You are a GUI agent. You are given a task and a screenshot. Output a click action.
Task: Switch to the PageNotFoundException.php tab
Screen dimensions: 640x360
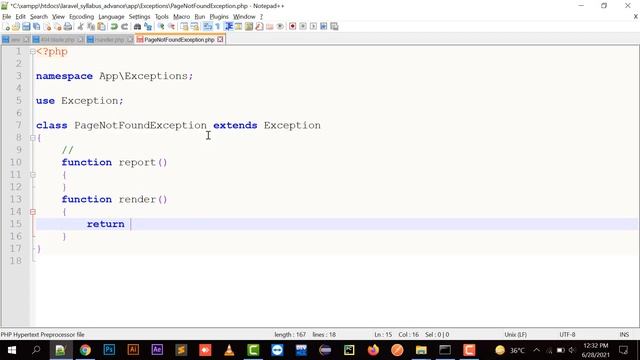pos(179,40)
